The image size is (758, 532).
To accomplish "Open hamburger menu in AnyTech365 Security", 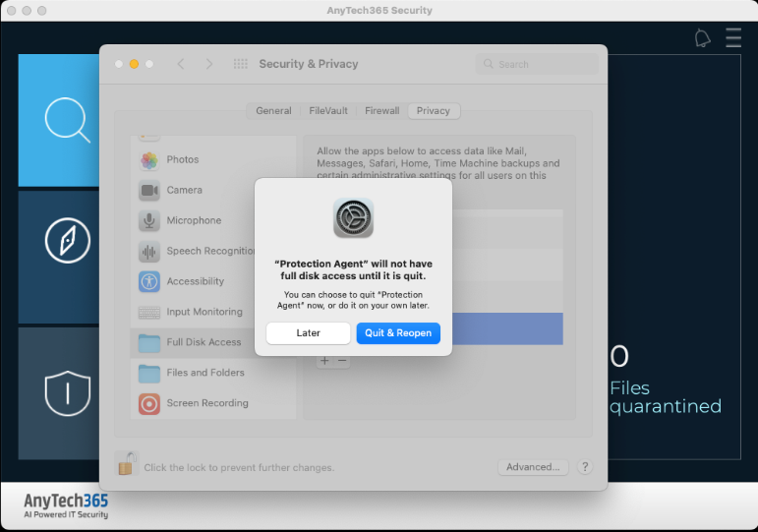I will coord(733,37).
